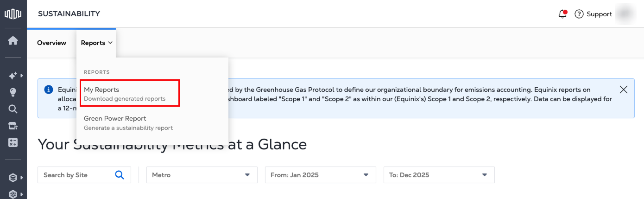Dismiss the blue info banner

(x=624, y=90)
